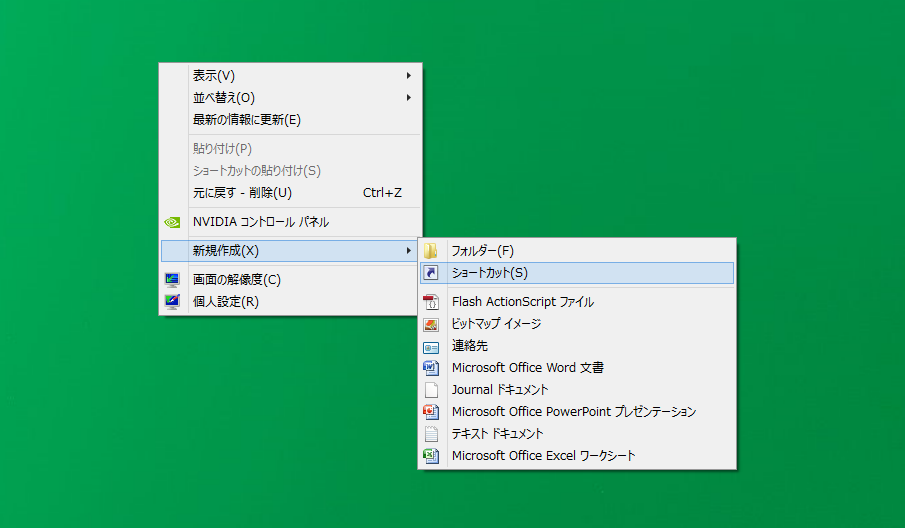This screenshot has width=905, height=528.
Task: Open NVIDIA コントロール パネル
Action: [x=290, y=222]
